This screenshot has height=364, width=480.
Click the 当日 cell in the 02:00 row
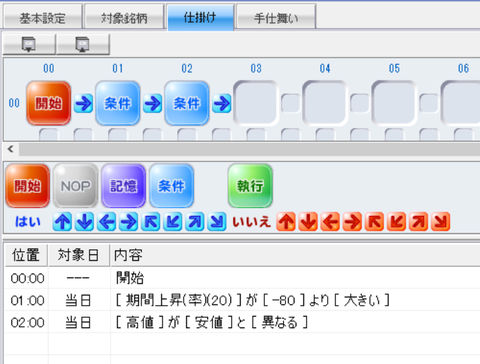coord(78,323)
